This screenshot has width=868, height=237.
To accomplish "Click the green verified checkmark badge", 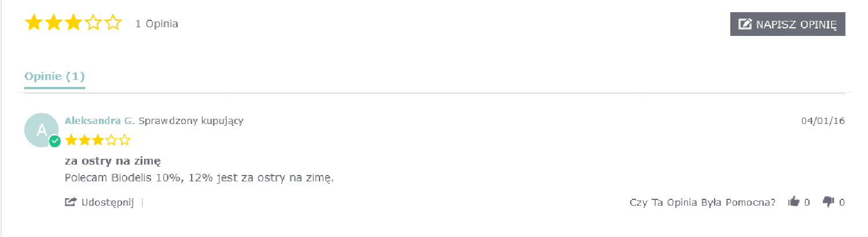I will (55, 141).
